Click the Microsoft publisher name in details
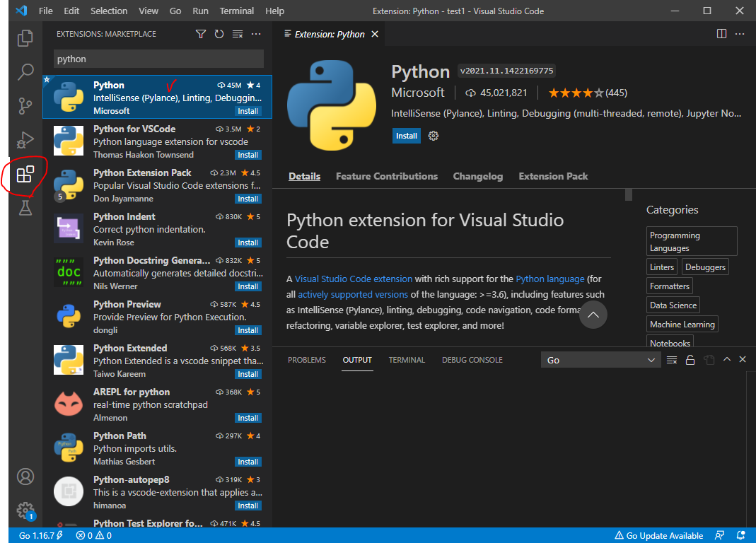 (417, 93)
